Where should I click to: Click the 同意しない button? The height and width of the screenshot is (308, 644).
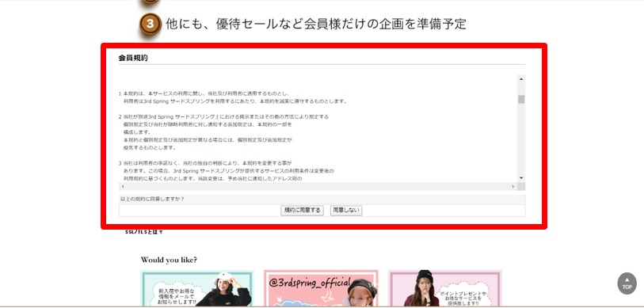[x=346, y=211]
